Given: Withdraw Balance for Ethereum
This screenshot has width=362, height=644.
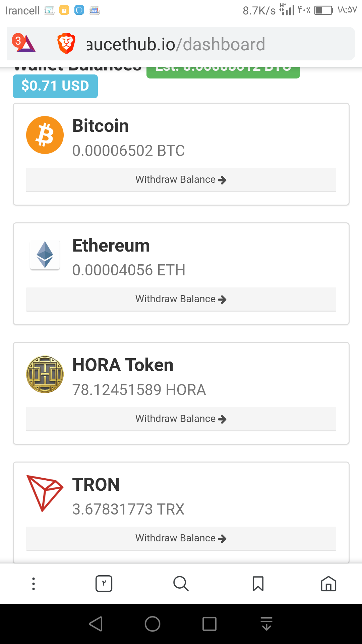Looking at the screenshot, I should pyautogui.click(x=181, y=299).
